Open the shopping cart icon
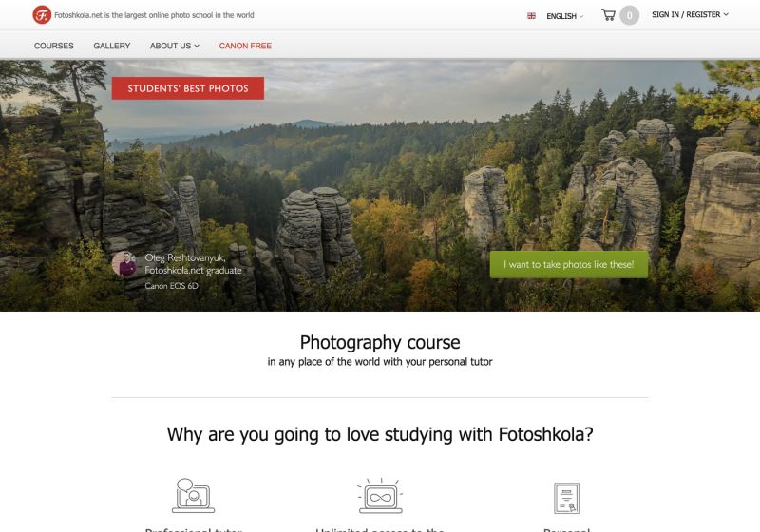Image resolution: width=760 pixels, height=532 pixels. click(608, 14)
